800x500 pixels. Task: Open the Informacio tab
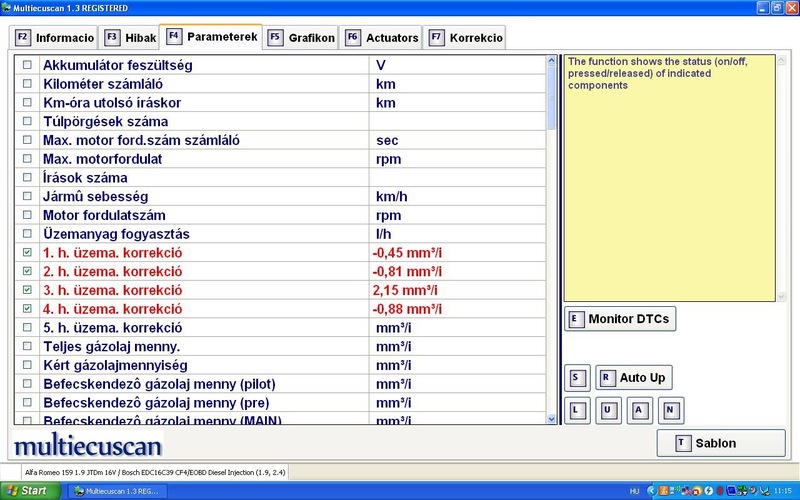[53, 38]
